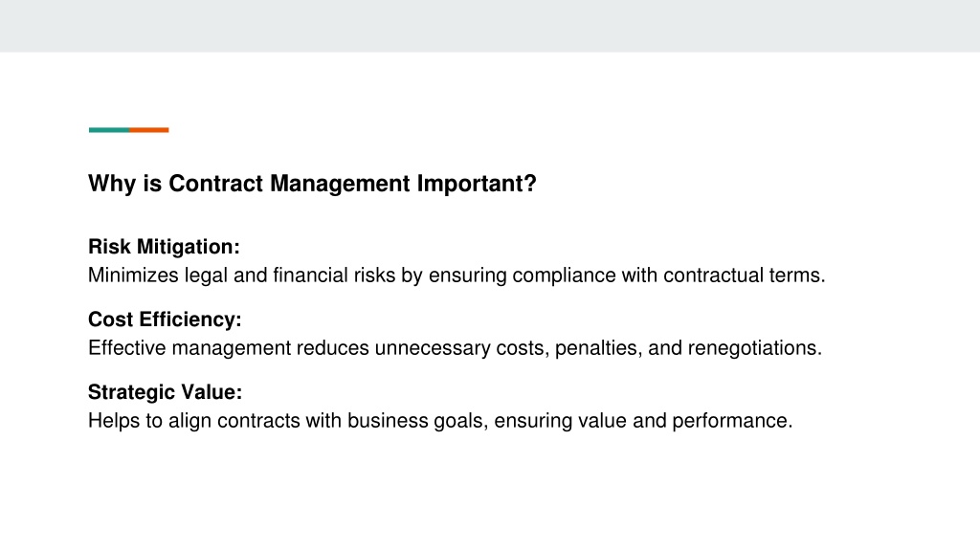Viewport: 980px width, 551px height.
Task: Click the 'Risk Mitigation:' heading
Action: [164, 247]
